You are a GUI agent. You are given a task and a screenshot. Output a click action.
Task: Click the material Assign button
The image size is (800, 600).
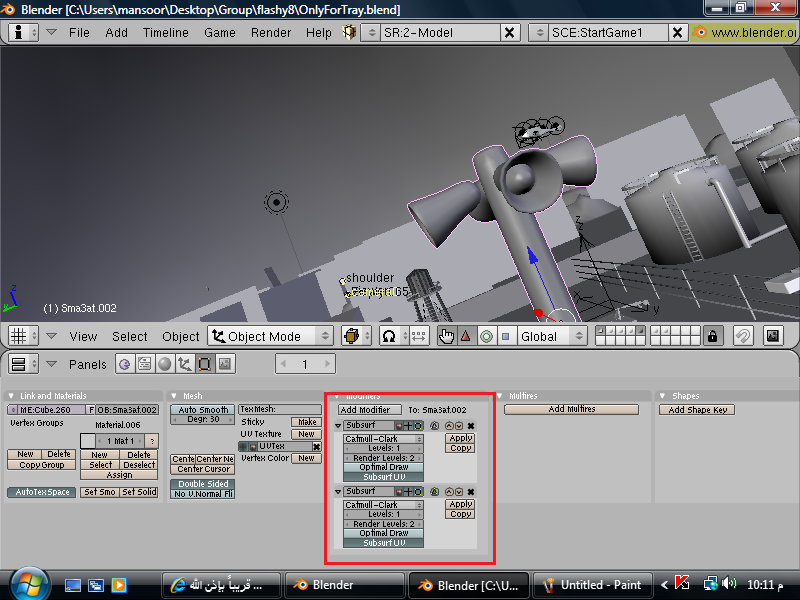[119, 475]
